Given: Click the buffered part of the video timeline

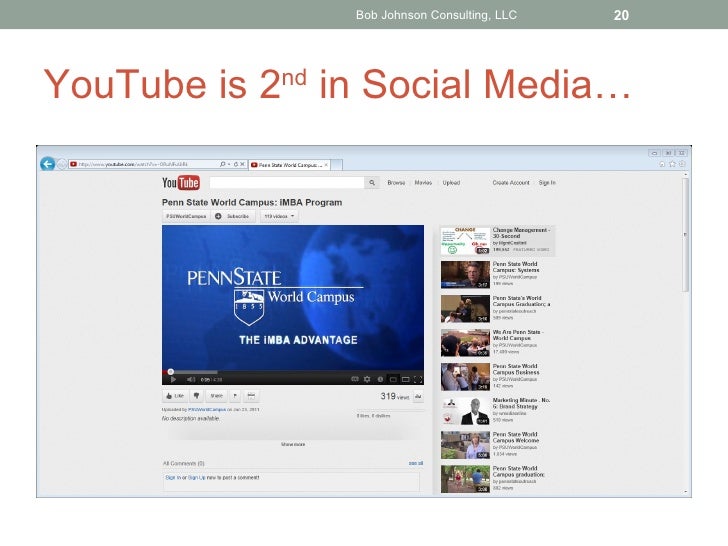Looking at the screenshot, I should [195, 372].
